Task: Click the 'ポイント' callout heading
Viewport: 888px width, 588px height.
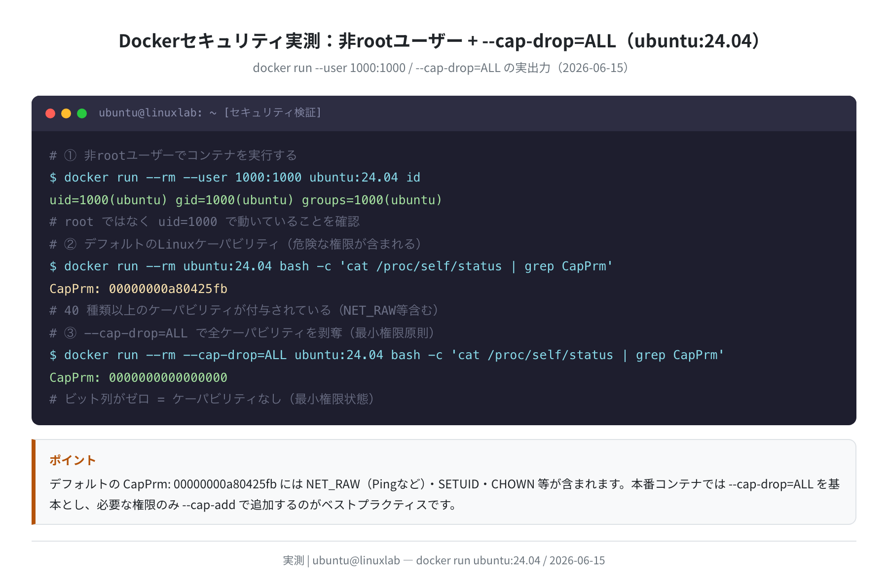Action: [x=73, y=460]
